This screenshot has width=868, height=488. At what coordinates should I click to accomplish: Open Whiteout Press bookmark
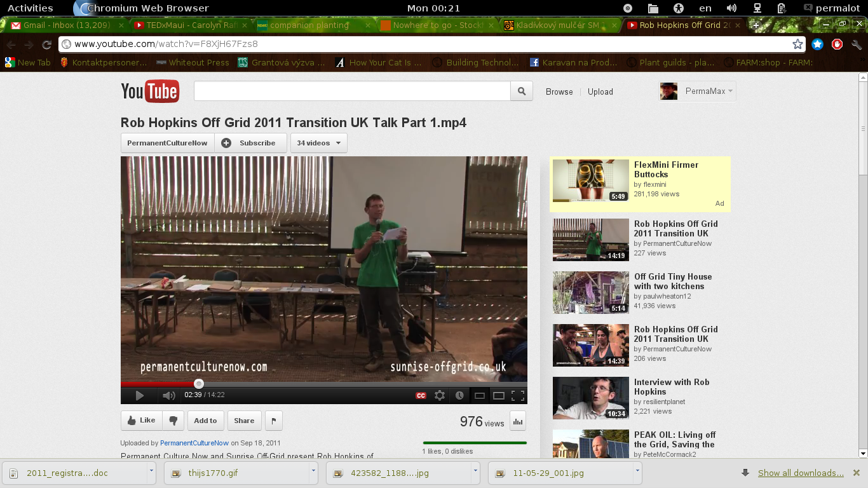[x=193, y=62]
